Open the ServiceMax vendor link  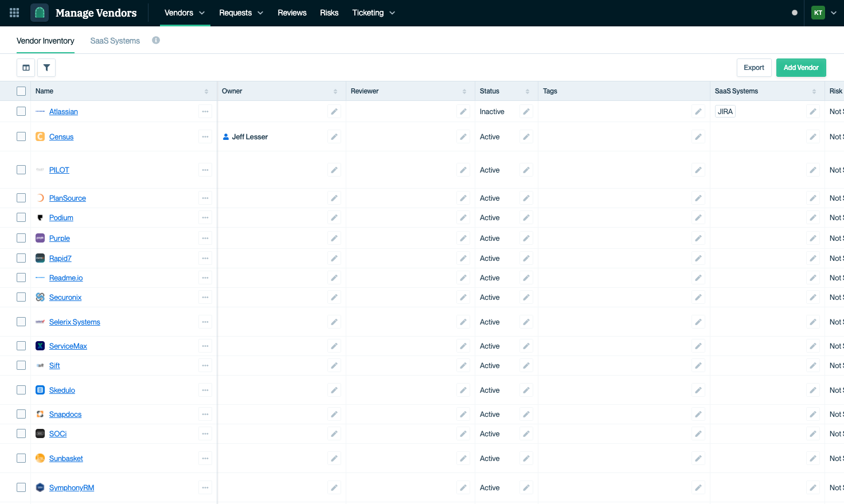tap(68, 346)
